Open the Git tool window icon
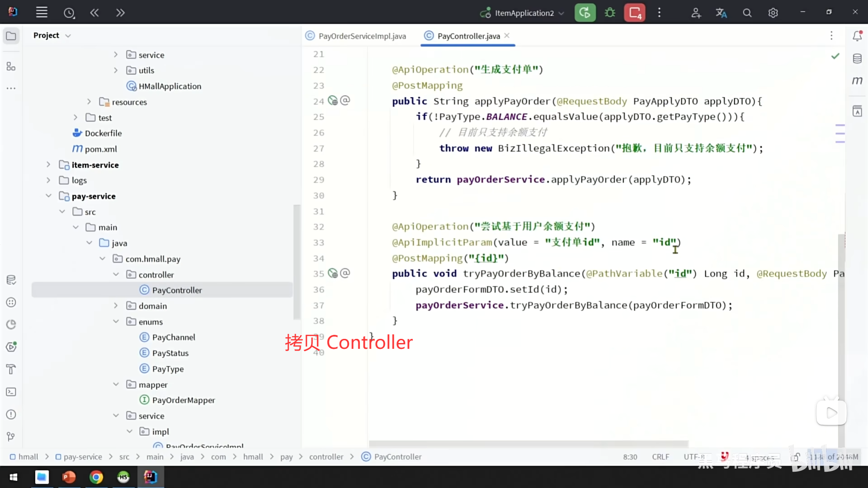Screen dimensions: 868x488 (x=11, y=436)
